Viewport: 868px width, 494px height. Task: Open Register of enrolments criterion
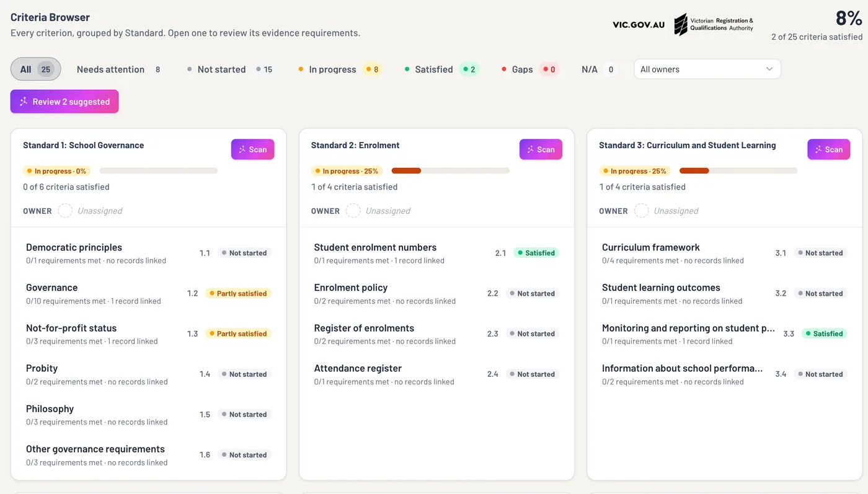[x=436, y=333]
